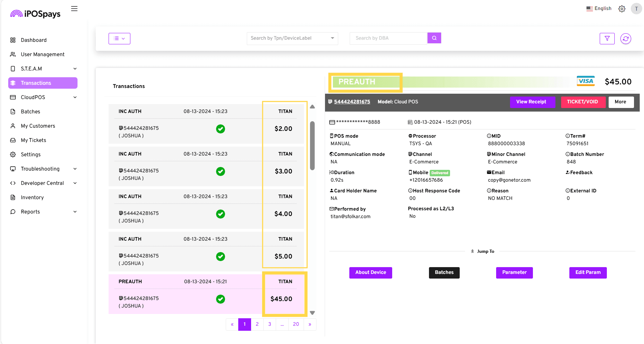Click the green checkmark on the $45.00 PREAUTH transaction
644x344 pixels.
click(221, 299)
